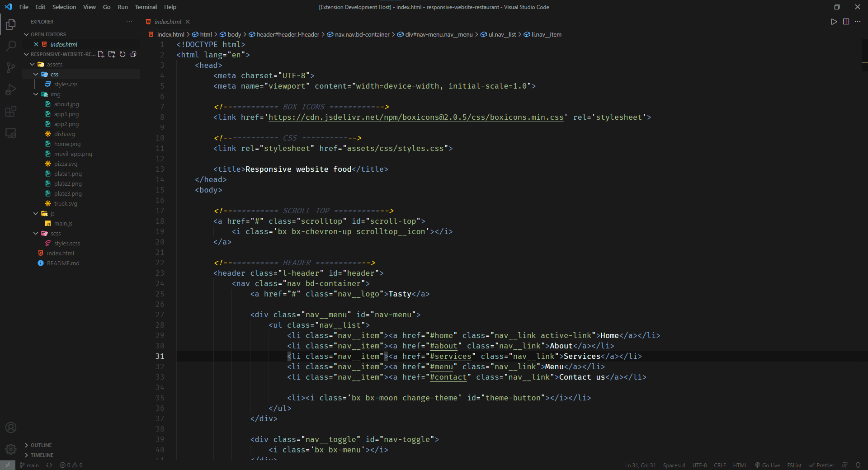This screenshot has height=470, width=868.
Task: Open the Edit menu
Action: [x=40, y=7]
